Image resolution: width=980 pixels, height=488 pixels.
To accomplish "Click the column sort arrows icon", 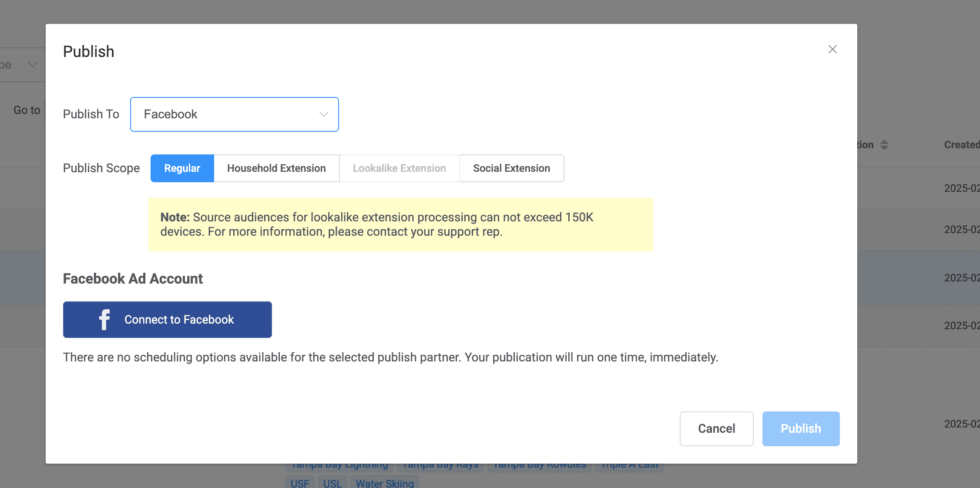I will tap(884, 145).
